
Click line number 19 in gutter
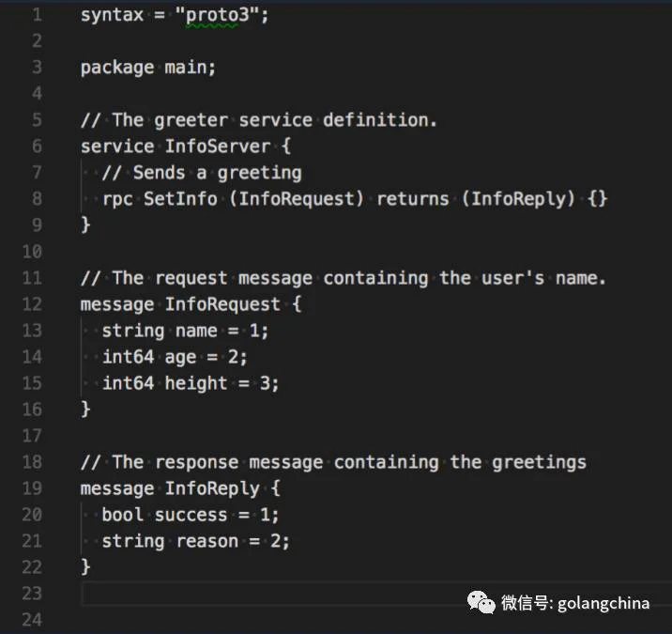click(32, 488)
